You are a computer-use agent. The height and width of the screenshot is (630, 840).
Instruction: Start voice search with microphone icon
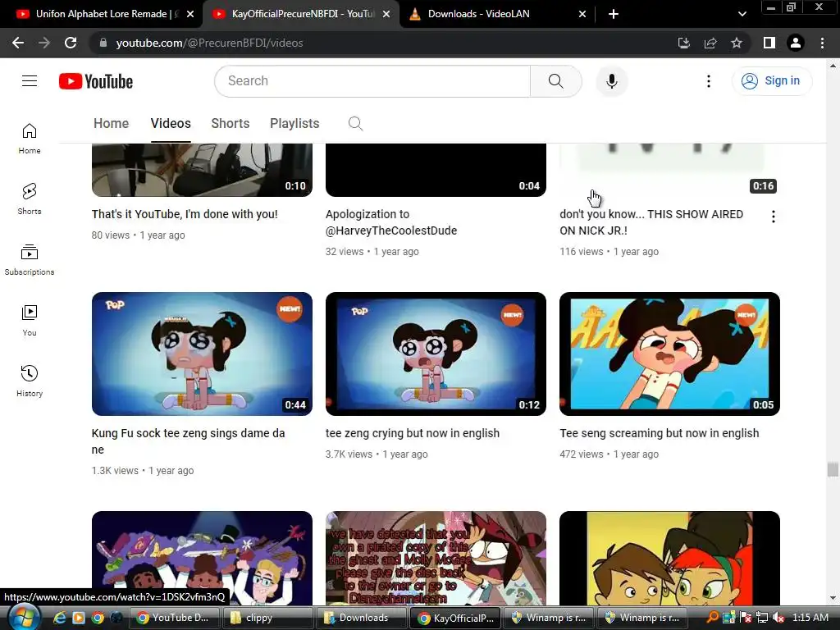pos(611,81)
